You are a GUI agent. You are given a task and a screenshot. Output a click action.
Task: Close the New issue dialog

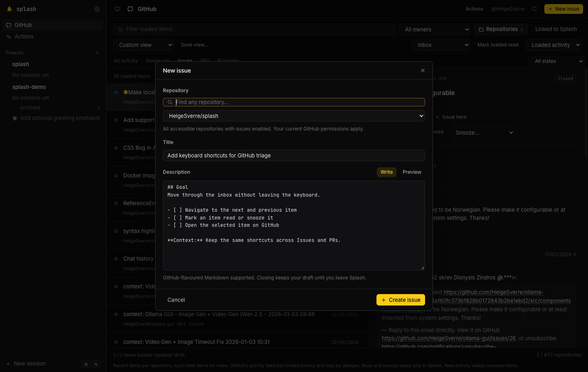[423, 71]
